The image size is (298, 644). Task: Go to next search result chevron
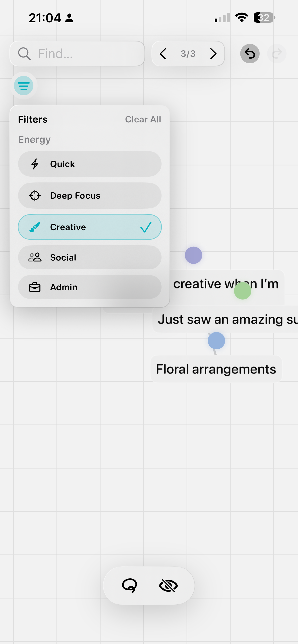tap(213, 54)
